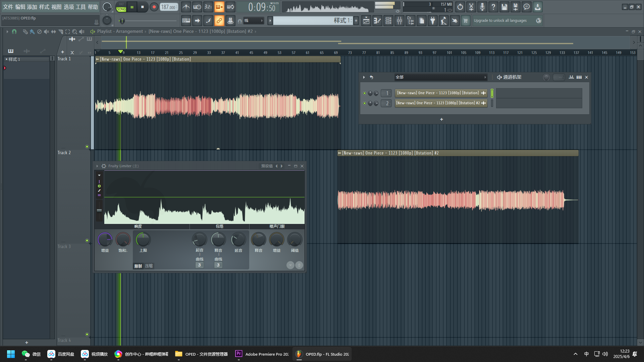
Task: Toggle the red record button
Action: (x=154, y=7)
